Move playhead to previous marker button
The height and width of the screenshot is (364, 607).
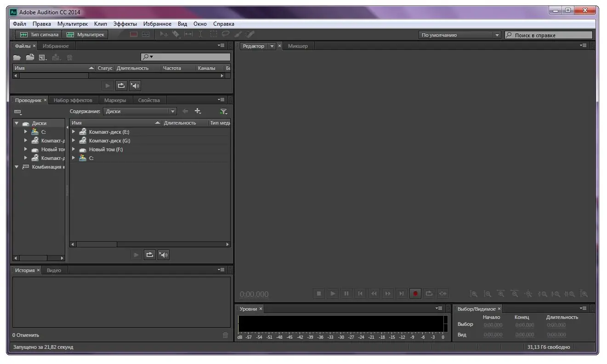pyautogui.click(x=360, y=293)
